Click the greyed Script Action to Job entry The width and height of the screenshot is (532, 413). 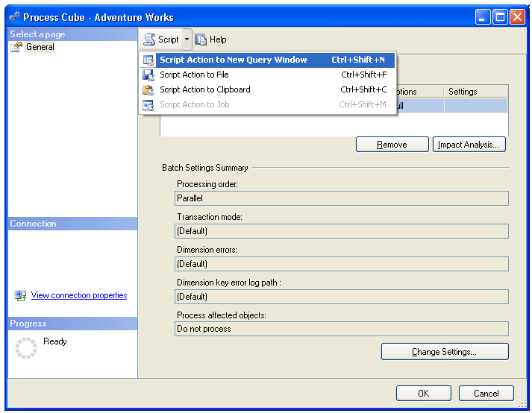[x=268, y=105]
